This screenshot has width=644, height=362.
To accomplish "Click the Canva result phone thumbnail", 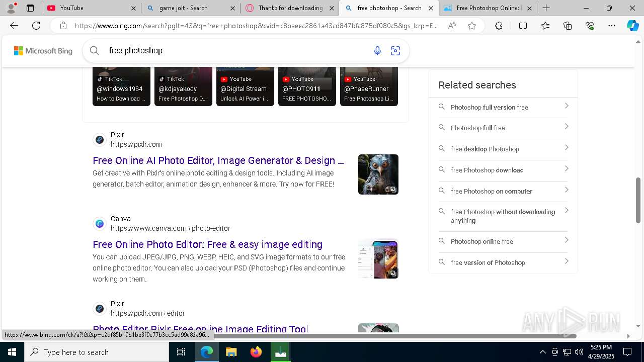I will tap(378, 258).
